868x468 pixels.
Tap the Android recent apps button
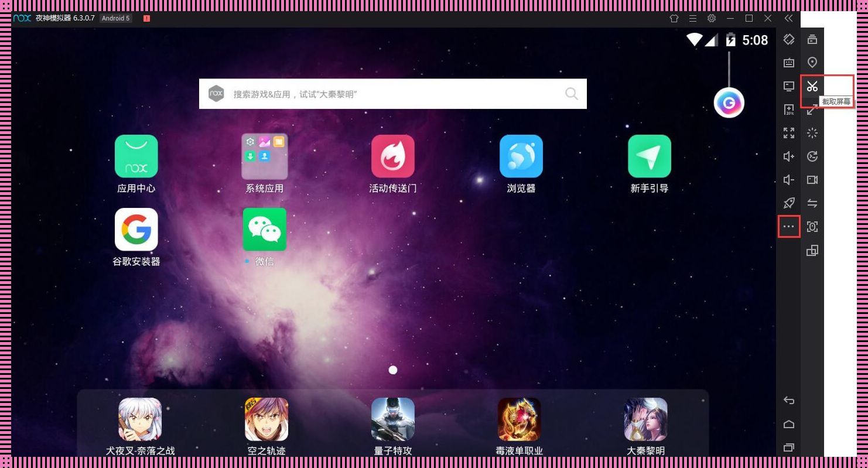(789, 448)
